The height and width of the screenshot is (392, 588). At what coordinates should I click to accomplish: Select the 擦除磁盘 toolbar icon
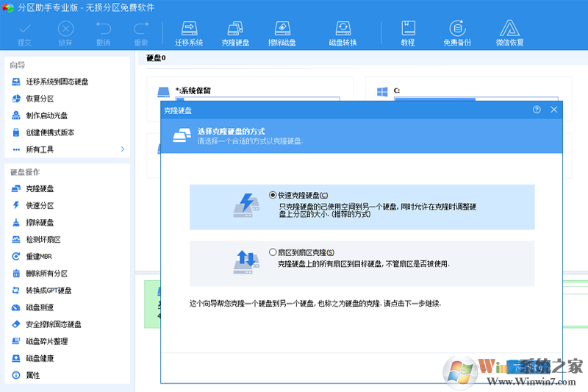click(282, 34)
